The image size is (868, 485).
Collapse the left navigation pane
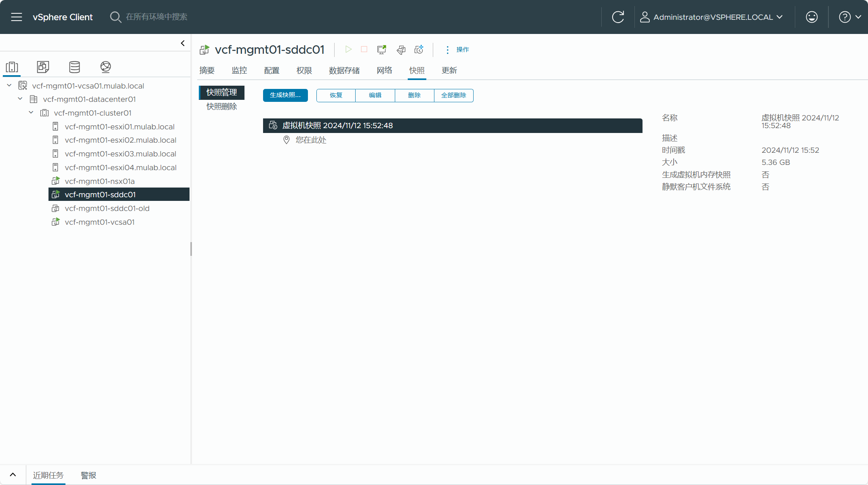[183, 43]
